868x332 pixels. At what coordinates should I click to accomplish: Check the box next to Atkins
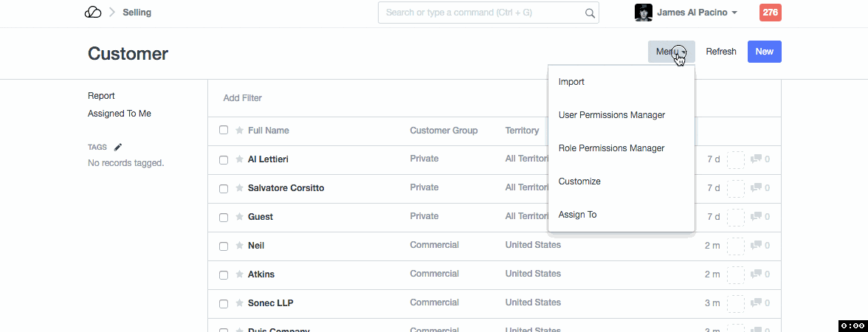click(224, 275)
